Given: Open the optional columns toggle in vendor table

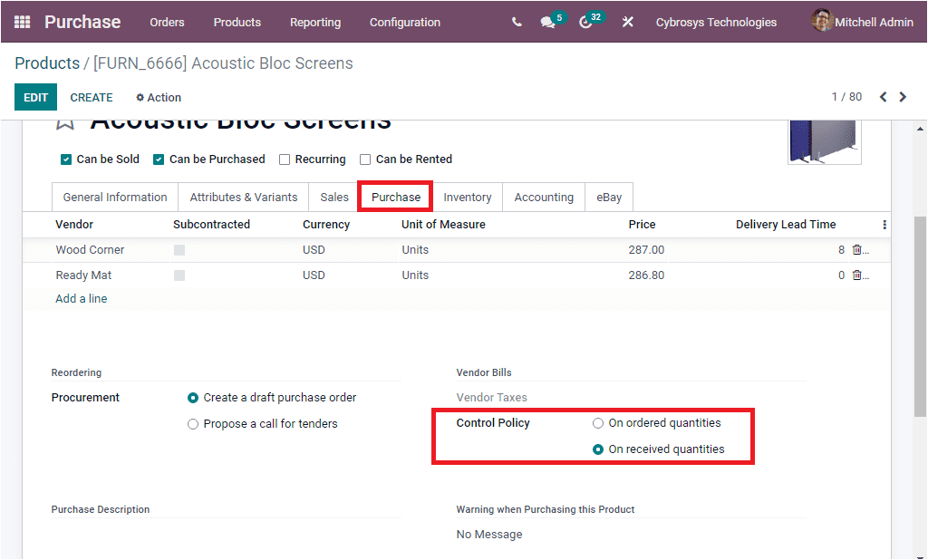Looking at the screenshot, I should [884, 224].
